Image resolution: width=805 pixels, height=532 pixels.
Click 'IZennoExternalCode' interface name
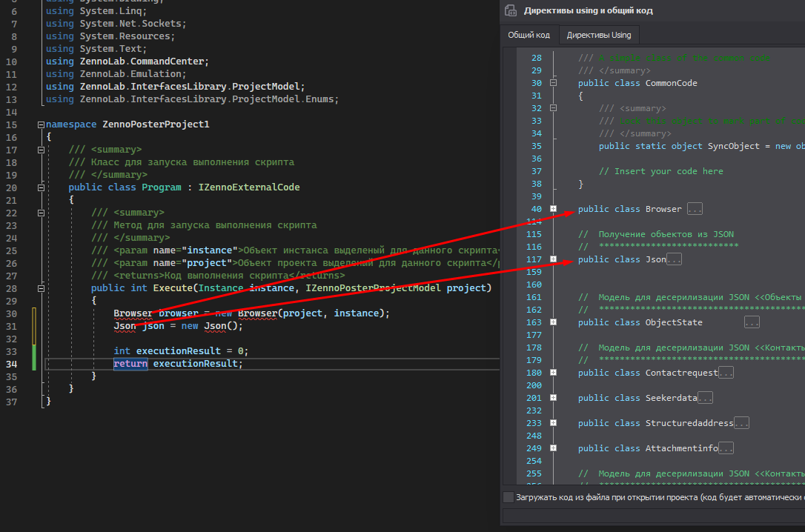pyautogui.click(x=249, y=187)
